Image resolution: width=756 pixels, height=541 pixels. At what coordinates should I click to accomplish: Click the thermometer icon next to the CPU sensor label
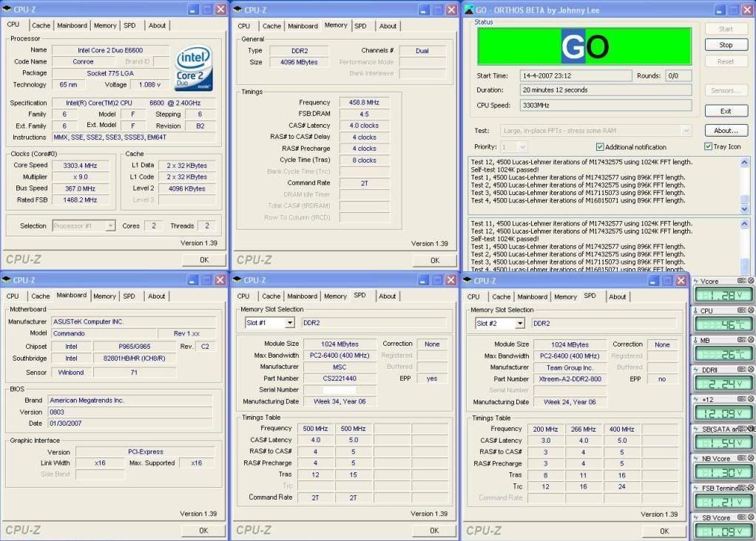(x=696, y=310)
